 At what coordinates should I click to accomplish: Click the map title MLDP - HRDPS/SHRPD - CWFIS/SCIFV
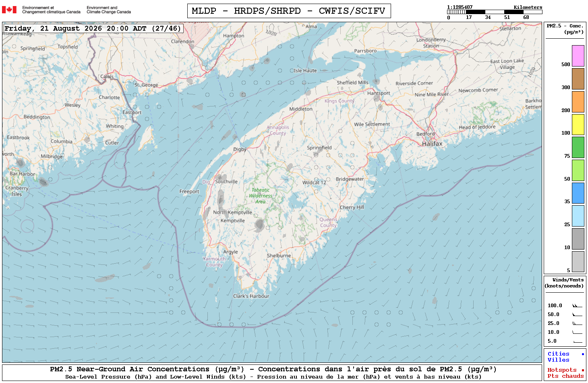click(x=289, y=11)
